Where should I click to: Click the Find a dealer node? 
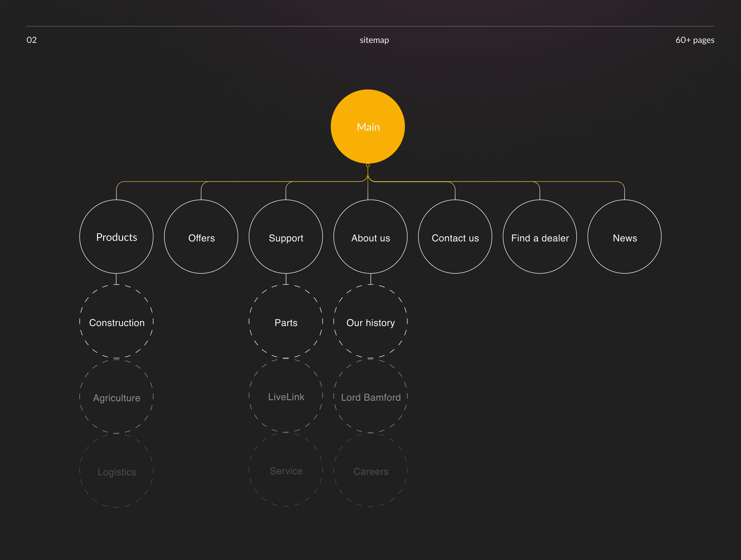point(540,237)
